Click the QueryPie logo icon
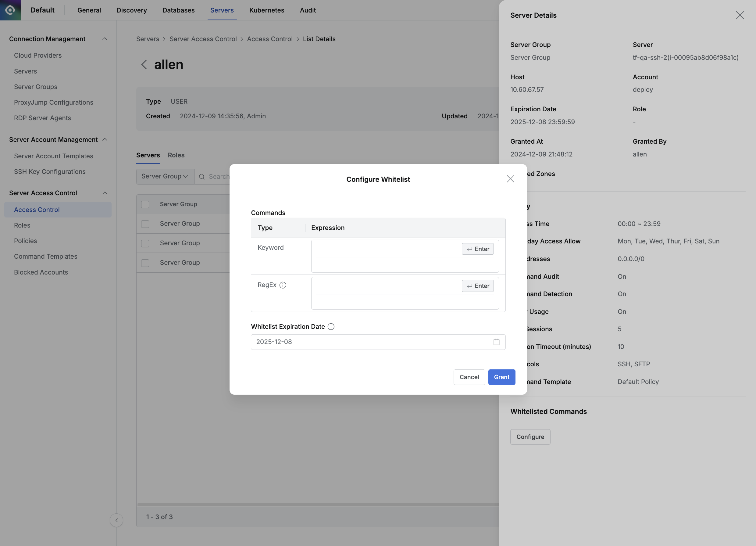The width and height of the screenshot is (756, 546). pyautogui.click(x=10, y=10)
